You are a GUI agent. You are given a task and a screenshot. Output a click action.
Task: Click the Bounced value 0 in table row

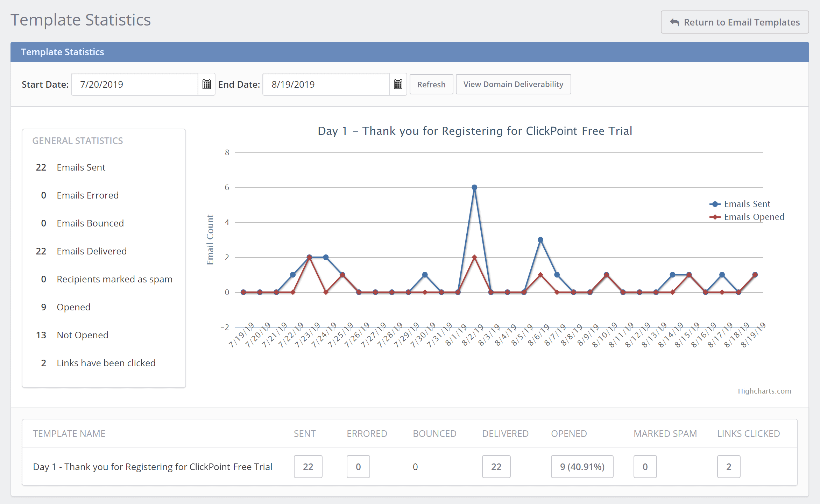(415, 467)
